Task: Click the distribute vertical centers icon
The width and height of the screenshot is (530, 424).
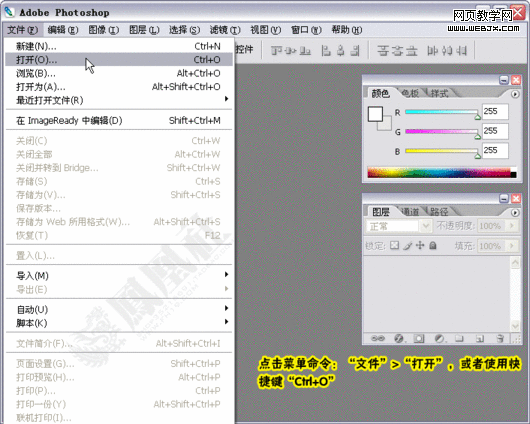Action: coord(398,51)
